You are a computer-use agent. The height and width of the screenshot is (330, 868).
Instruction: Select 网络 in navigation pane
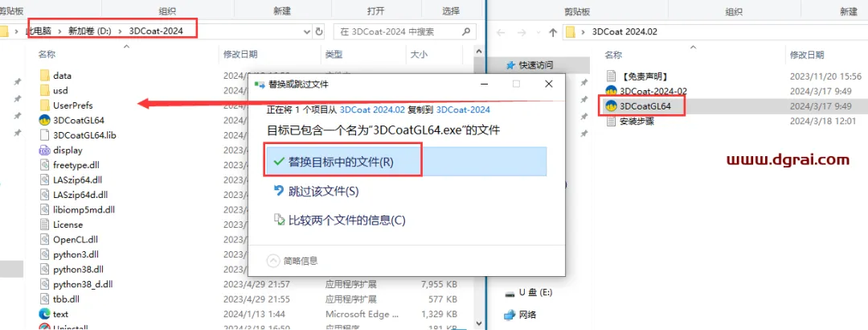(x=528, y=315)
